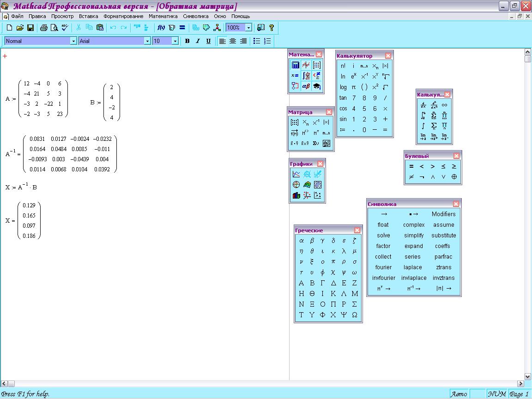Screen dimensions: 532x399
Task: Toggle Italic text formatting
Action: (198, 41)
